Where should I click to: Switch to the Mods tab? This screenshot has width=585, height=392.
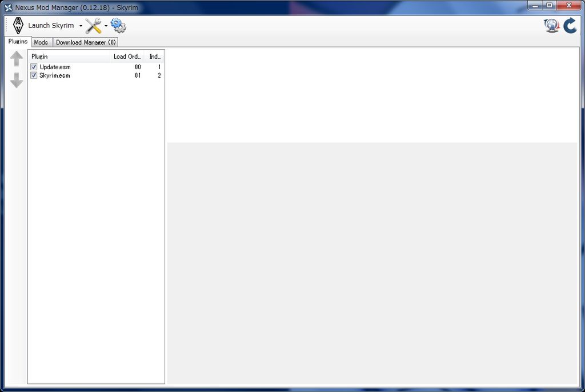(41, 42)
